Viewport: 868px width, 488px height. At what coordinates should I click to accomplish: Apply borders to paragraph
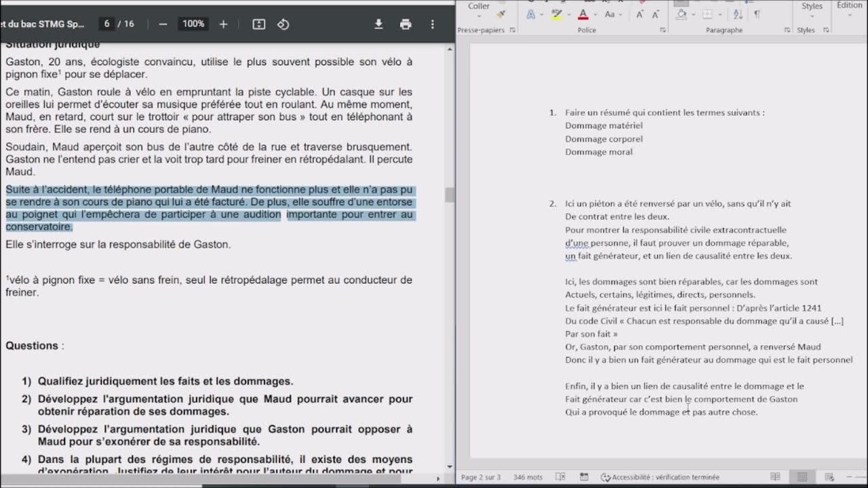pyautogui.click(x=707, y=14)
